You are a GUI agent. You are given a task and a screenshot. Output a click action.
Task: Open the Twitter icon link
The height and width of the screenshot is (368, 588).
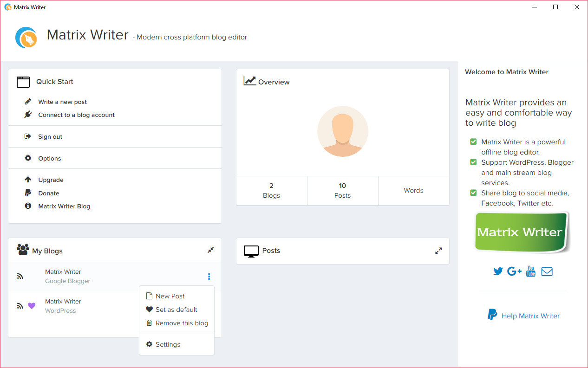point(498,271)
